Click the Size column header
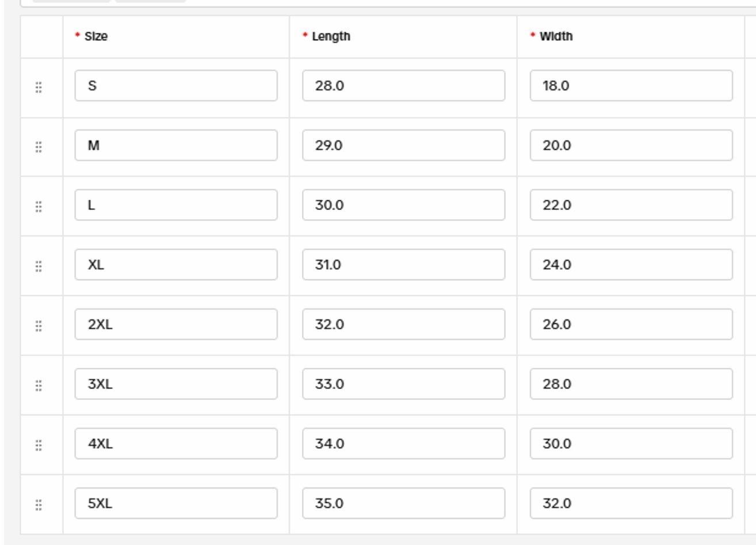 click(96, 36)
